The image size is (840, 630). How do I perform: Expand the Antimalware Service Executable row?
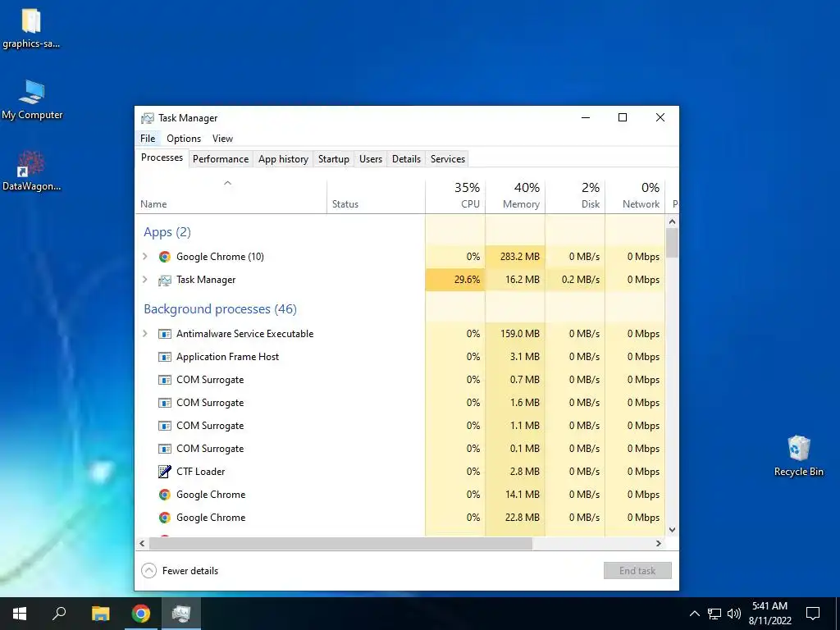pyautogui.click(x=145, y=334)
